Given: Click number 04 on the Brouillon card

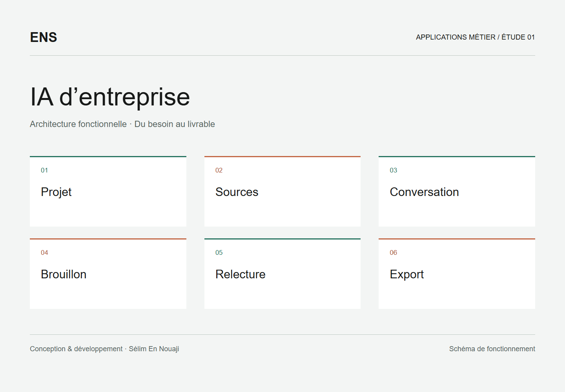Looking at the screenshot, I should click(x=44, y=252).
